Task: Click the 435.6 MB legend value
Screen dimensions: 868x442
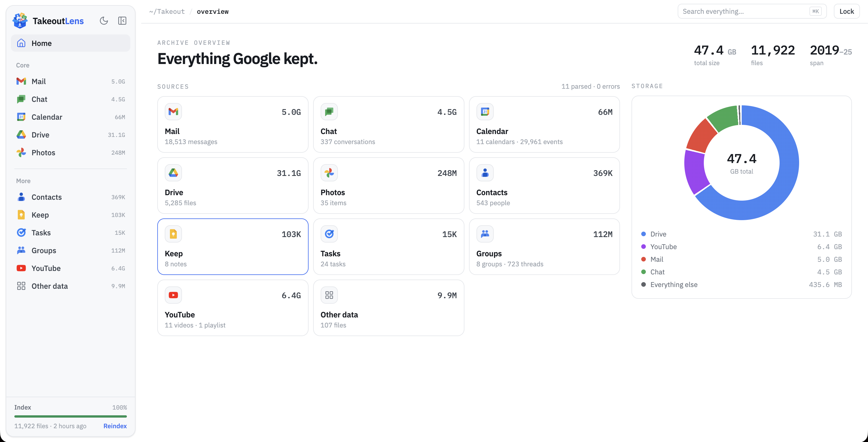Action: click(x=826, y=284)
